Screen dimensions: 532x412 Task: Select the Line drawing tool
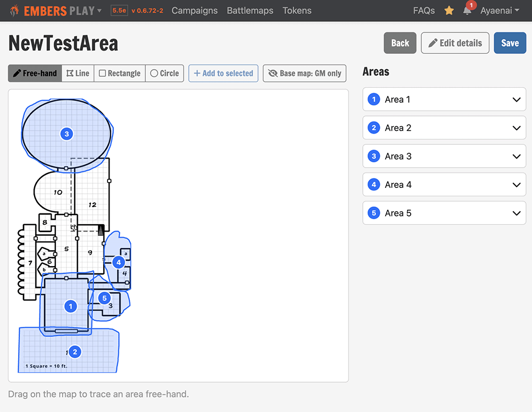[x=78, y=73]
